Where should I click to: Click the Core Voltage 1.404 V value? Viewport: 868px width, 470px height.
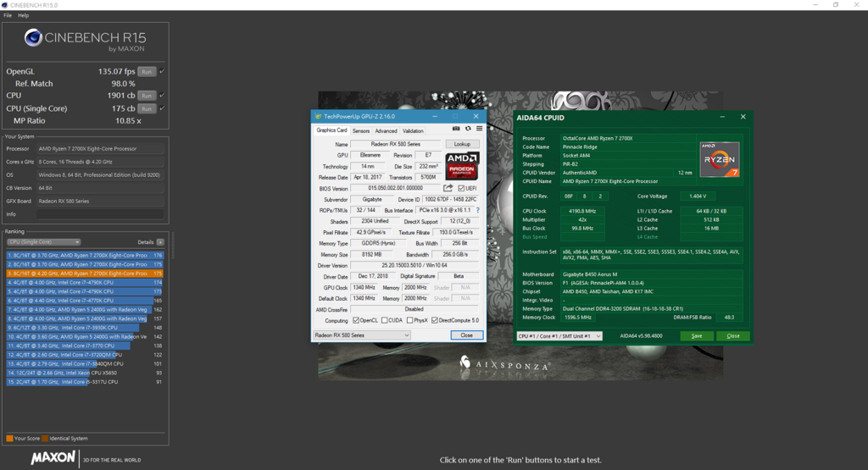point(698,196)
